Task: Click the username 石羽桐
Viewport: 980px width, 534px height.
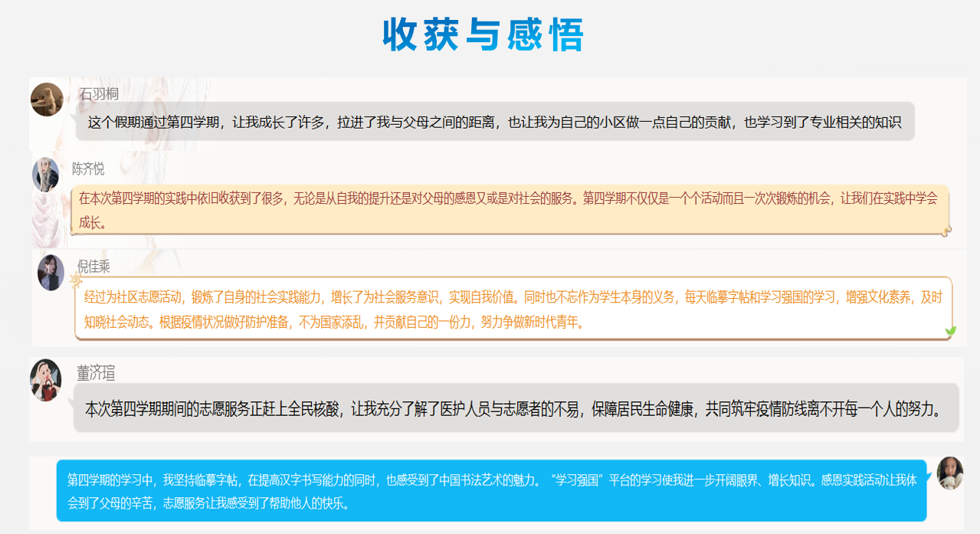Action: click(99, 93)
